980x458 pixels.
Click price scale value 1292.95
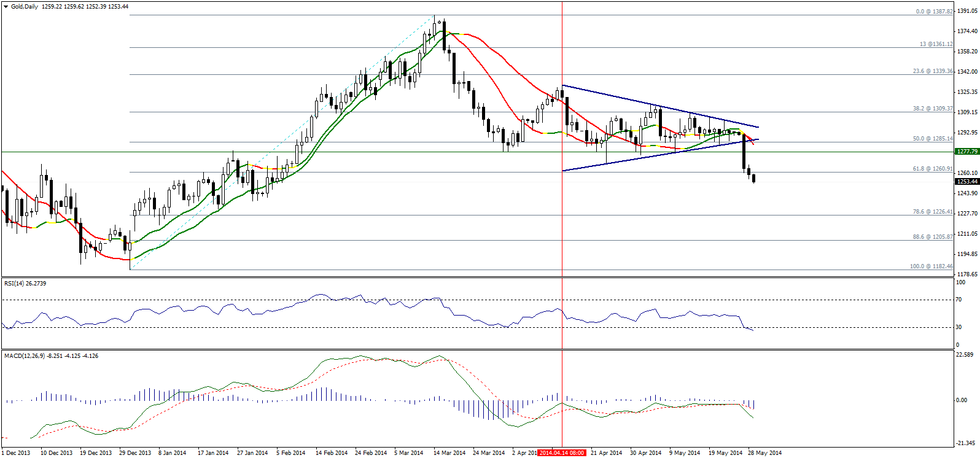pos(967,133)
